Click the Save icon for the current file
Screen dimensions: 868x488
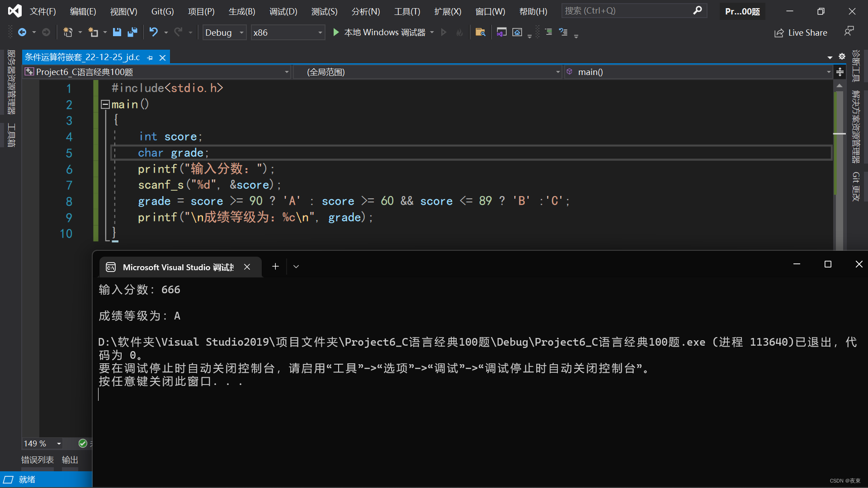[x=117, y=32]
